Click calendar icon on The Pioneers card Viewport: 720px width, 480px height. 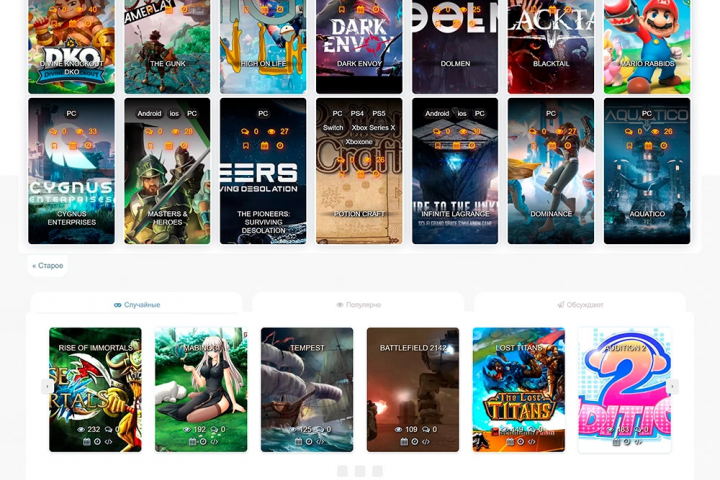point(264,146)
